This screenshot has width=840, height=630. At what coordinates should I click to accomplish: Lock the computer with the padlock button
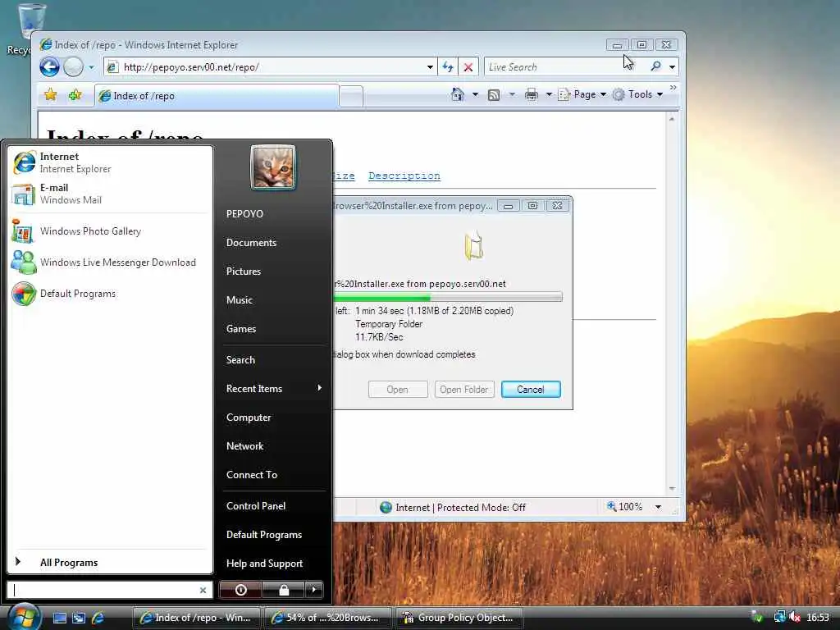pyautogui.click(x=283, y=590)
